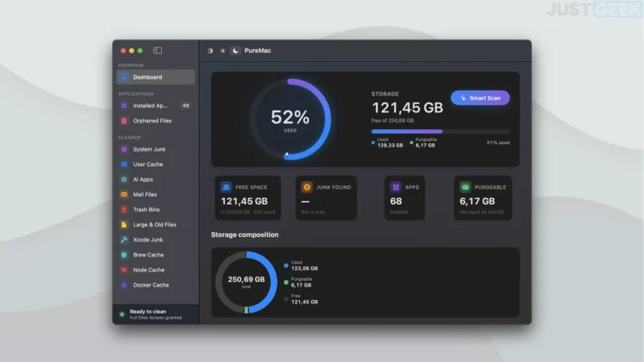Click the Docker Cache icon
644x362 pixels.
click(x=124, y=285)
